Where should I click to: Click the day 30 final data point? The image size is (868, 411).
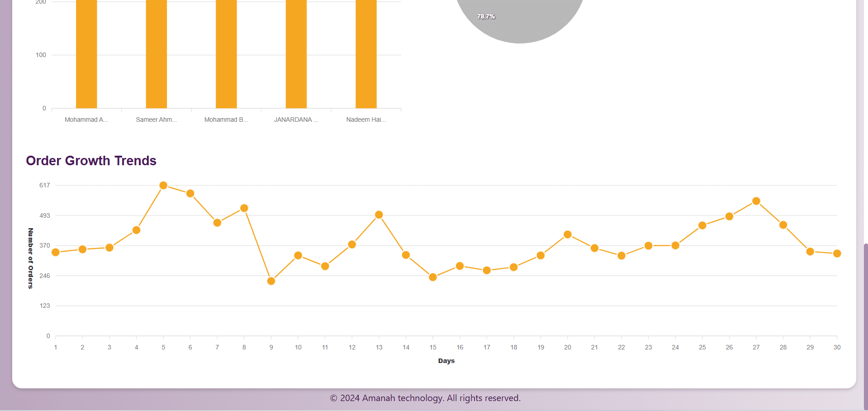click(837, 253)
